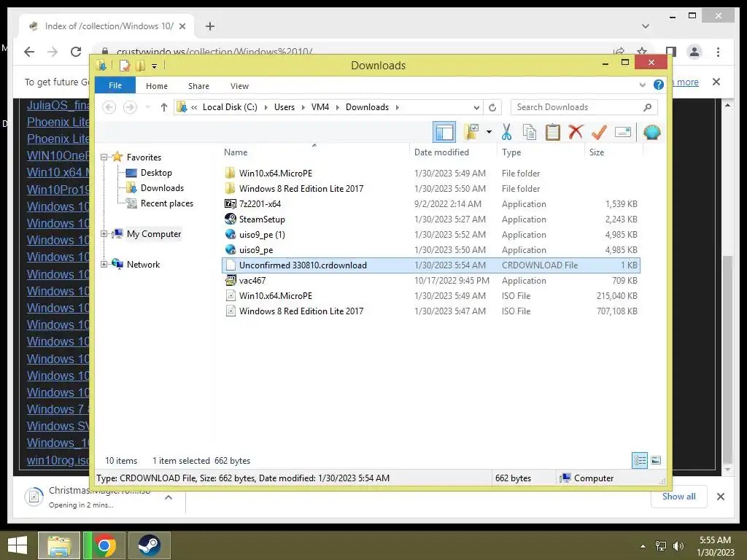Sort by the Date modified column header
Viewport: 747px width, 560px height.
point(441,152)
